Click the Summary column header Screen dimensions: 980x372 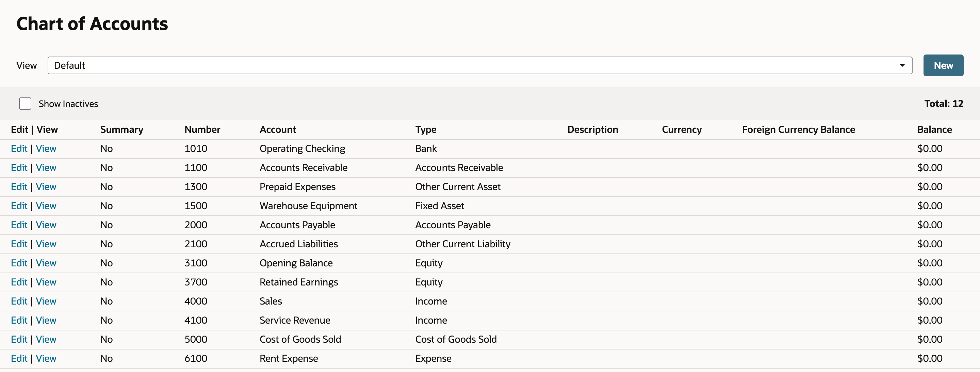(x=122, y=129)
